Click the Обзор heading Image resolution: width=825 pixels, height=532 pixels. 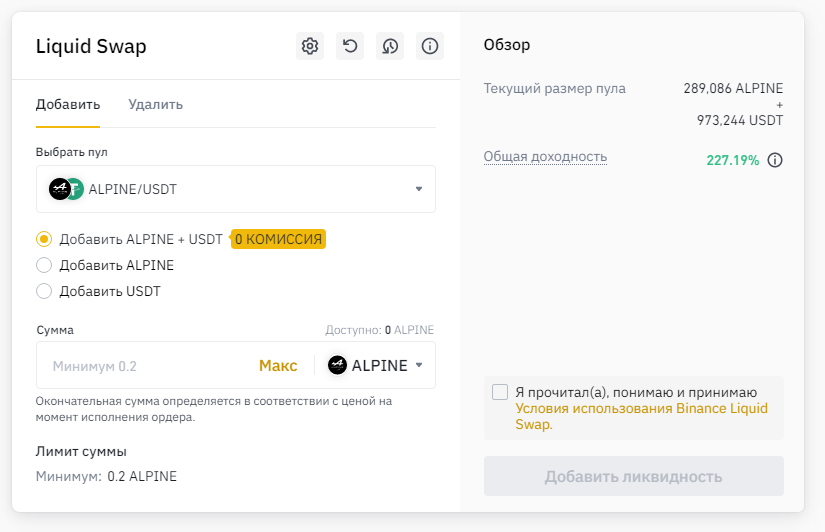tap(507, 45)
